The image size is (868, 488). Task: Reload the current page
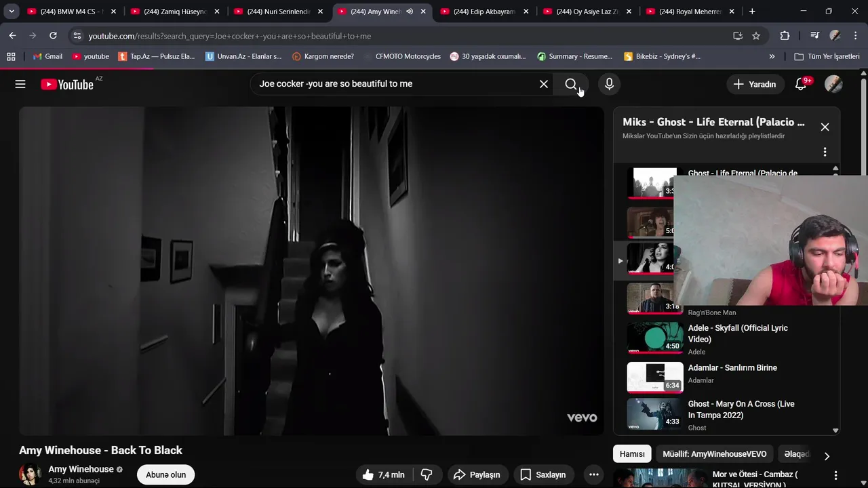coord(53,36)
